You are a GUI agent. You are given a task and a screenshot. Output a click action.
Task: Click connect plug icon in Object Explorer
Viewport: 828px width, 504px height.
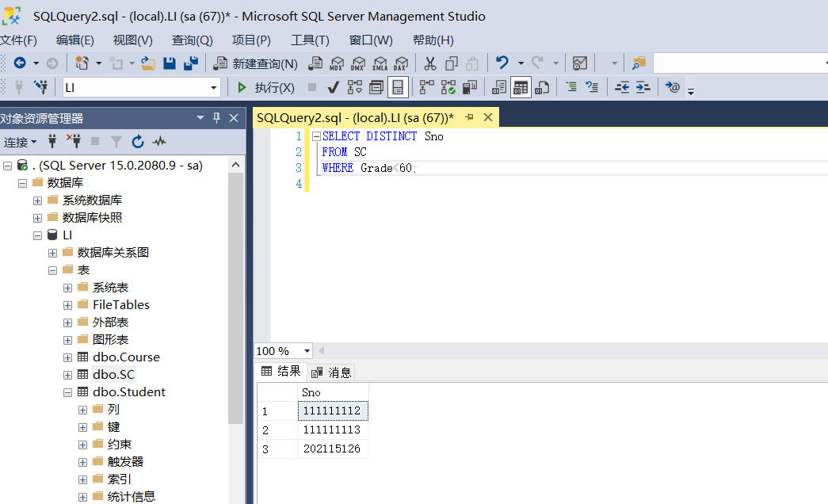(52, 141)
